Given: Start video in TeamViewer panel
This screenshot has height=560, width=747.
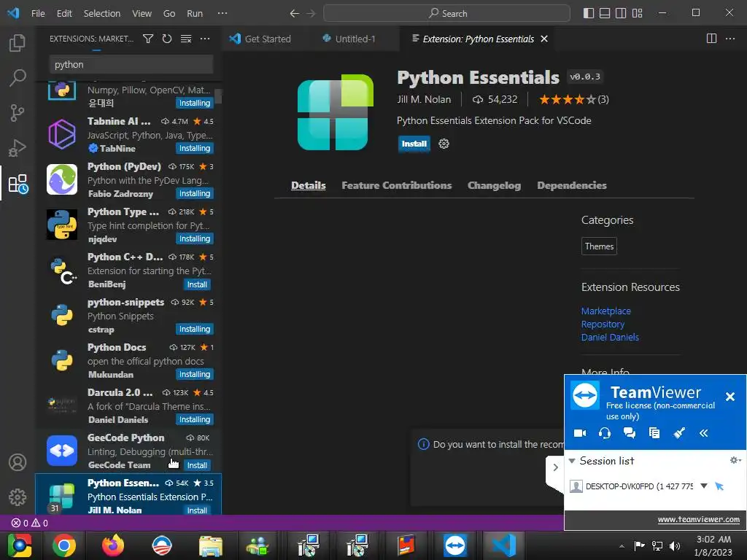Looking at the screenshot, I should tap(580, 433).
